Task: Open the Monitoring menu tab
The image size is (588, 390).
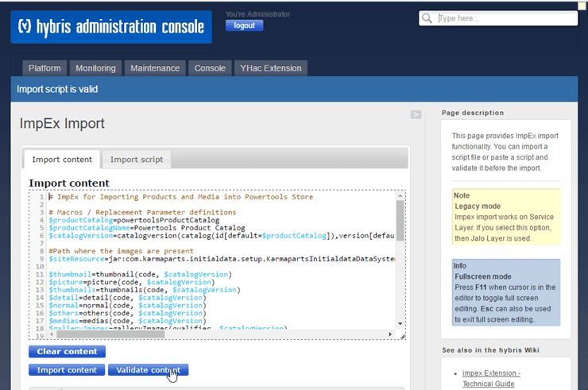Action: pyautogui.click(x=95, y=68)
